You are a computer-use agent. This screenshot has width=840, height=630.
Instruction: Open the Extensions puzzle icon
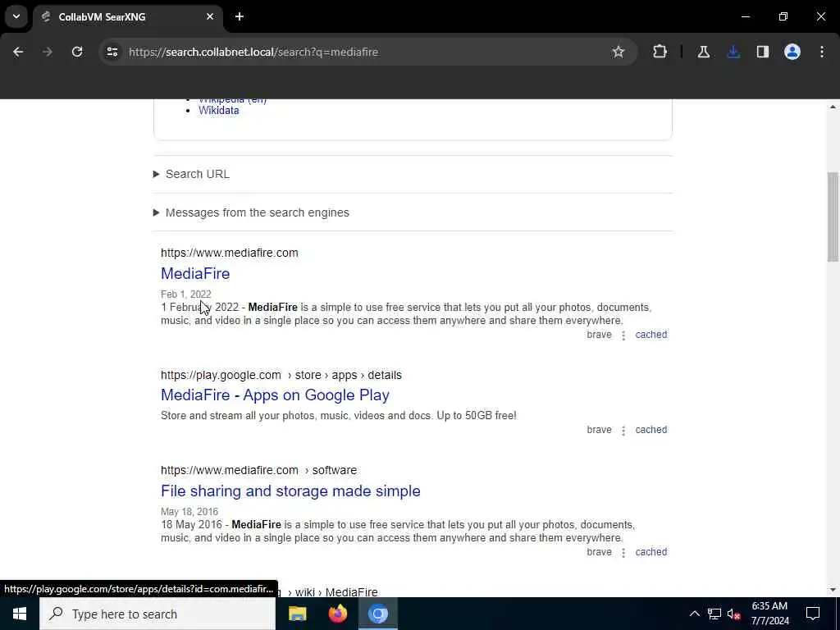[x=660, y=52]
